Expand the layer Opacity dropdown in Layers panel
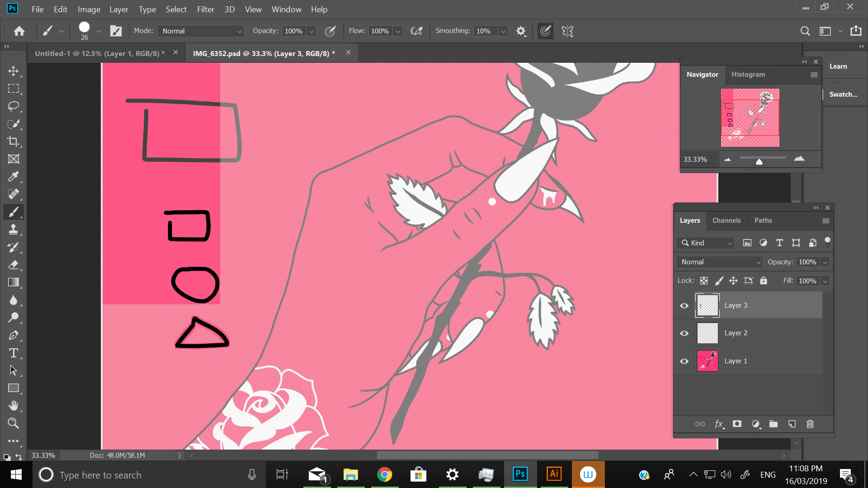This screenshot has width=868, height=488. (825, 262)
